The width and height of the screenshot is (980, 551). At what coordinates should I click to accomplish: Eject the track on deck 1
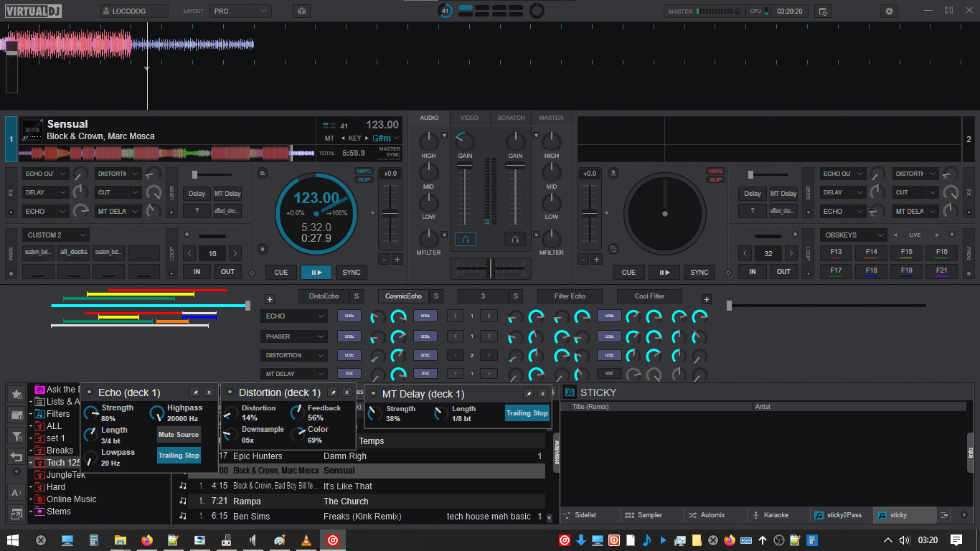pyautogui.click(x=263, y=173)
